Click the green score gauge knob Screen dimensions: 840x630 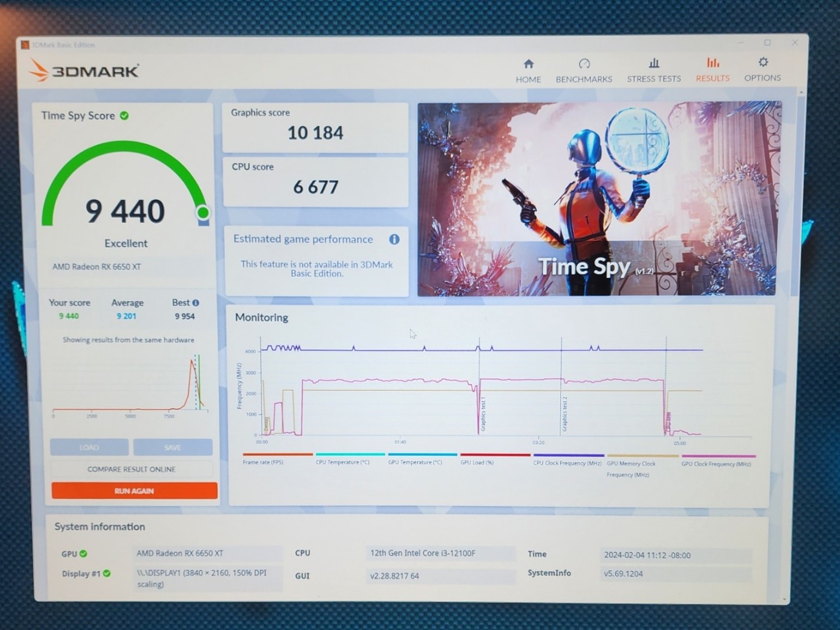point(203,212)
